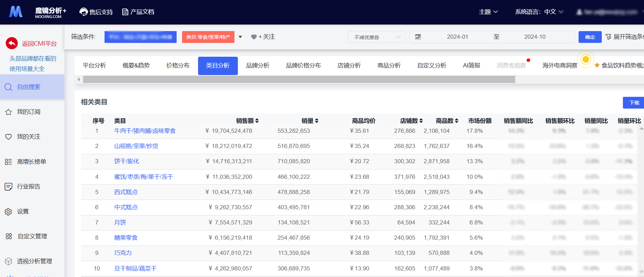Open the 系统语言 language dropdown
This screenshot has height=277, width=644.
click(x=539, y=12)
